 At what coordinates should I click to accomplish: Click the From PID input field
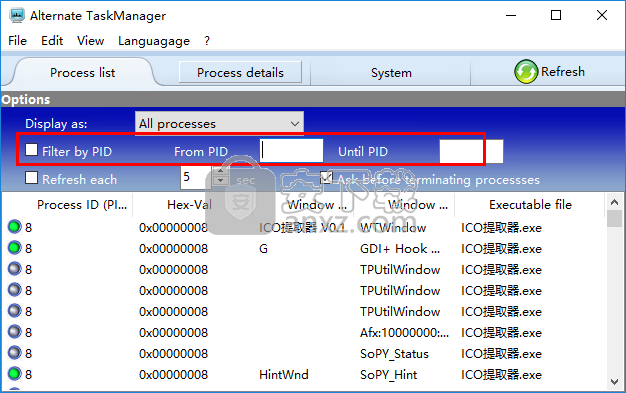[291, 151]
